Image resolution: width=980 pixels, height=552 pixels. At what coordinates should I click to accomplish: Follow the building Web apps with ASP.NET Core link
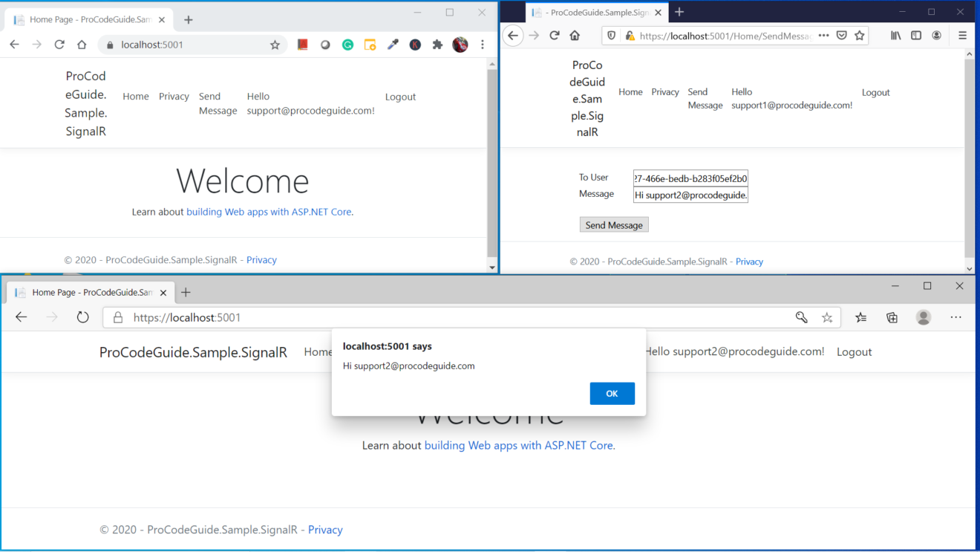[518, 445]
